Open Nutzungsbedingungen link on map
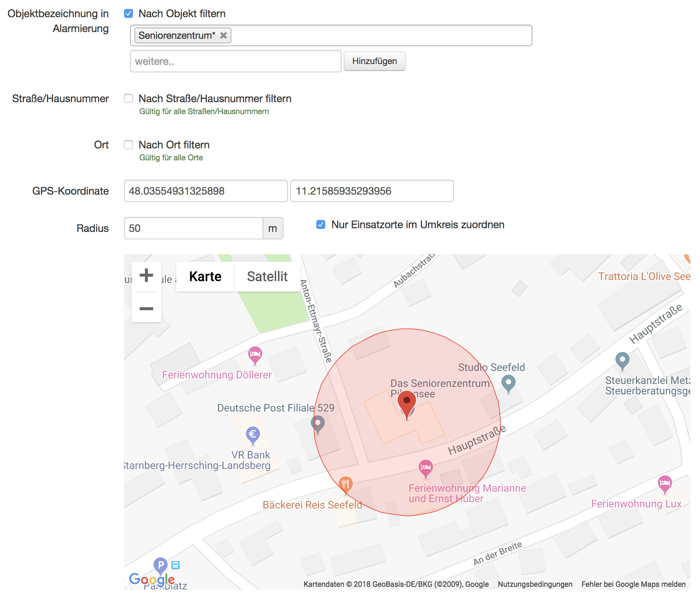Screen dimensions: 700x601 (535, 584)
